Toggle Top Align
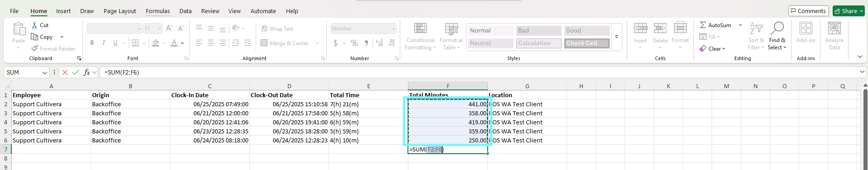Screen dimensions: 868x170 point(199,28)
